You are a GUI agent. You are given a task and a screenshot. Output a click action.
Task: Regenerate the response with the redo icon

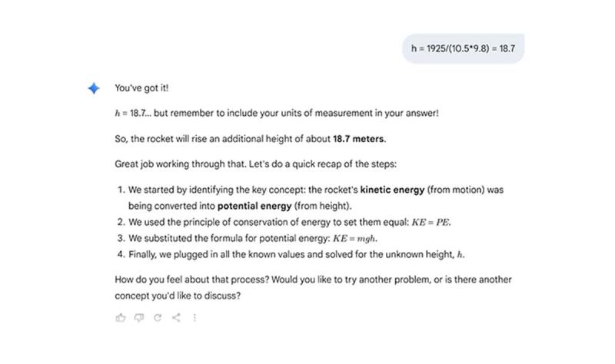pos(158,317)
